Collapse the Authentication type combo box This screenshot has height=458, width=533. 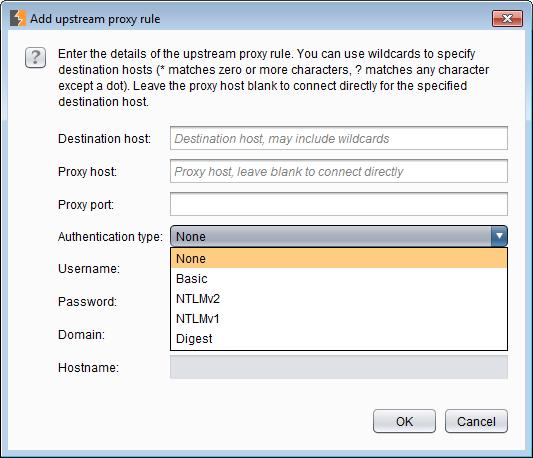coord(339,236)
